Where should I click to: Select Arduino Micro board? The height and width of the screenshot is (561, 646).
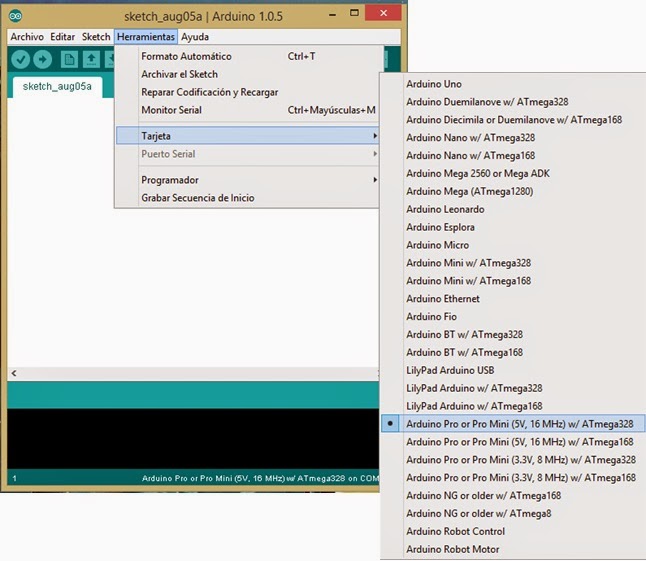513,245
